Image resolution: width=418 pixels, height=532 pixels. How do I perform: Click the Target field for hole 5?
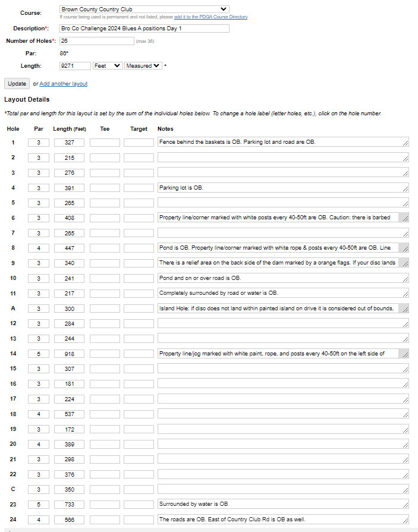pyautogui.click(x=139, y=203)
